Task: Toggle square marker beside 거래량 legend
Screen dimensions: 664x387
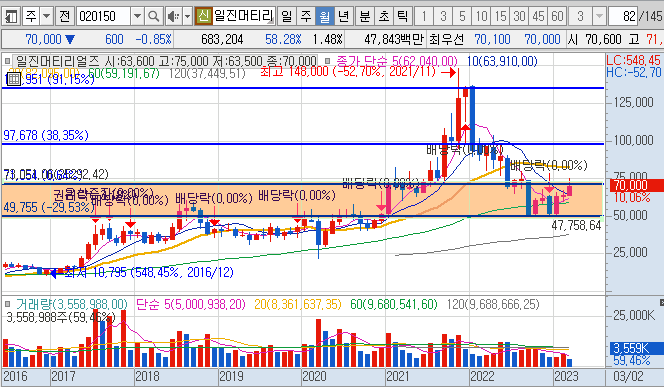Action: pos(8,304)
